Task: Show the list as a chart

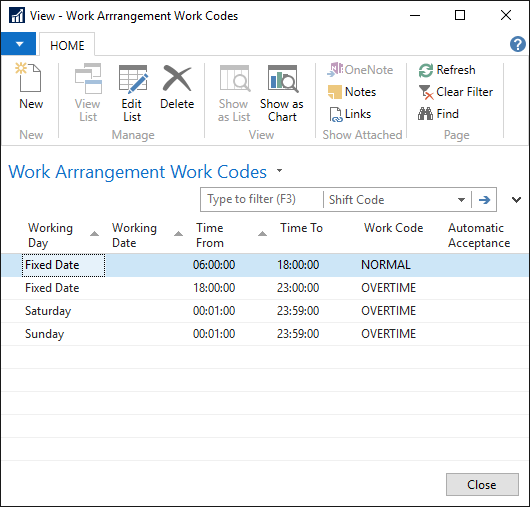Action: click(282, 93)
